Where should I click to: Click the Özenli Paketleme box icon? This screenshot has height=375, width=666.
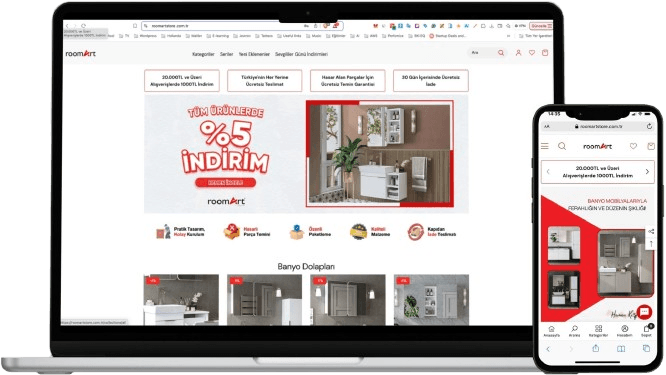pos(297,232)
